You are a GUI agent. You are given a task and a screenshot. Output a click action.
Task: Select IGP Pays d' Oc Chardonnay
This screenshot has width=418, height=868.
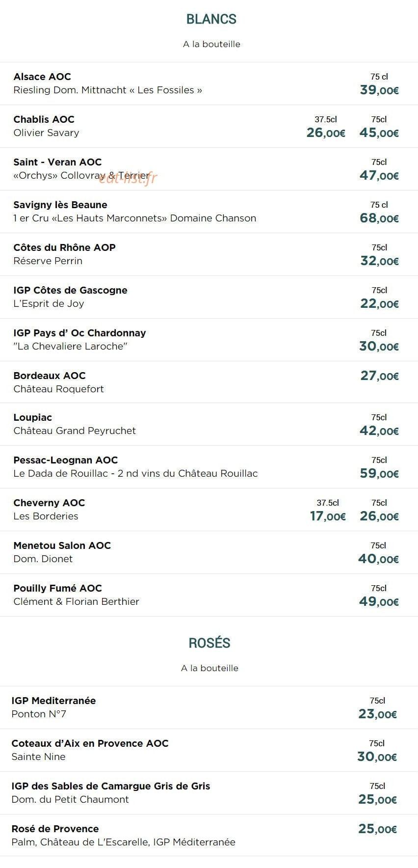click(x=209, y=340)
